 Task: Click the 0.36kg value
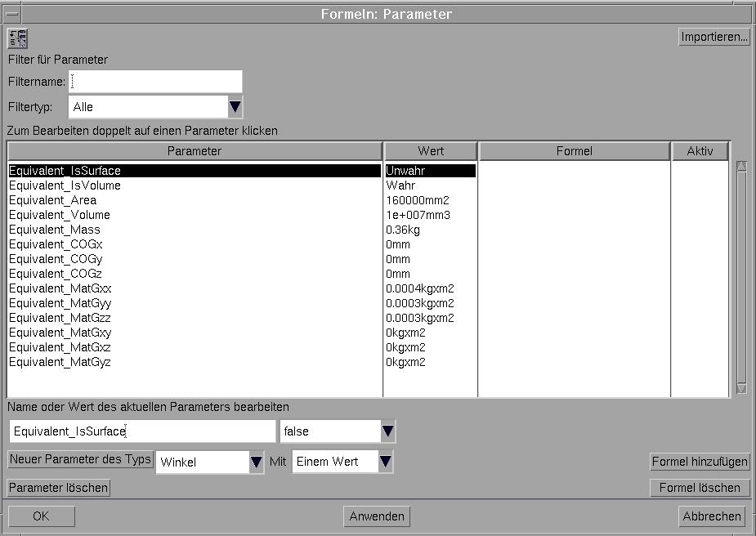point(403,230)
